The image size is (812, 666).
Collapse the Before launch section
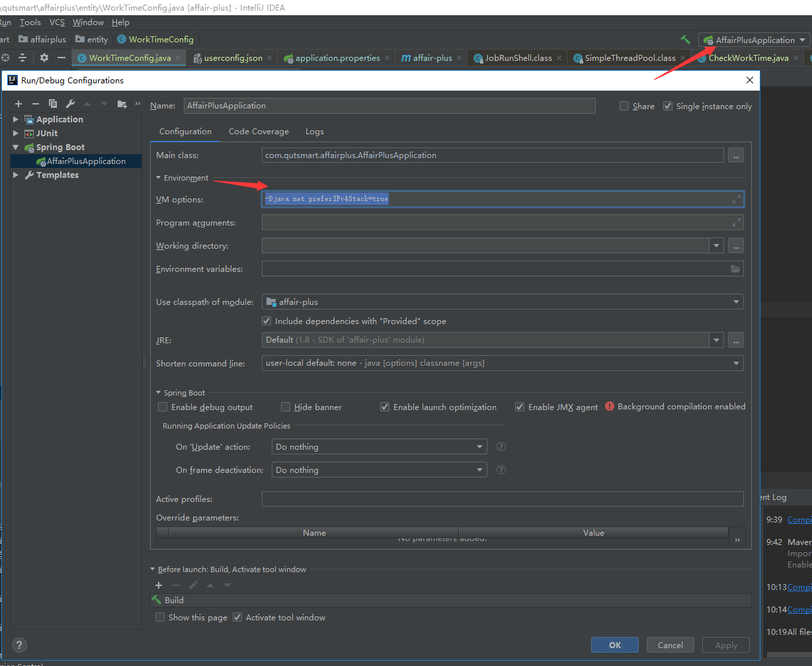tap(153, 569)
